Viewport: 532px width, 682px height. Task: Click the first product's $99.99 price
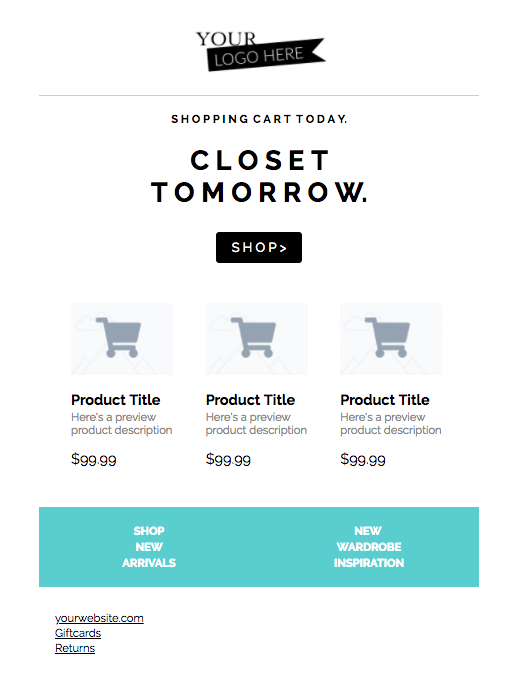click(94, 459)
